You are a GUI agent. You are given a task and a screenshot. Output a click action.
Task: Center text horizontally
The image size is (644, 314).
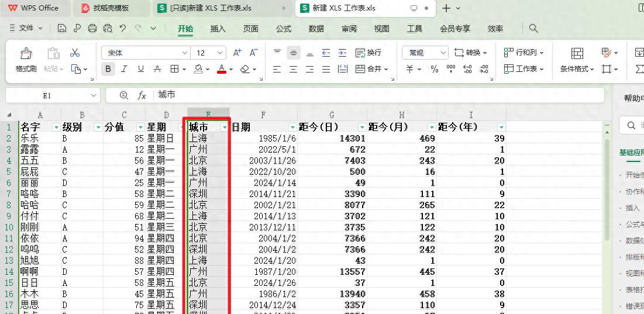[293, 69]
